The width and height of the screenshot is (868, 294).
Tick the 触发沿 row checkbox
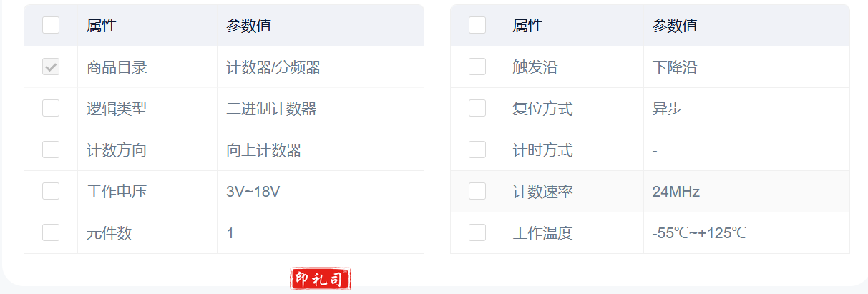pos(477,67)
